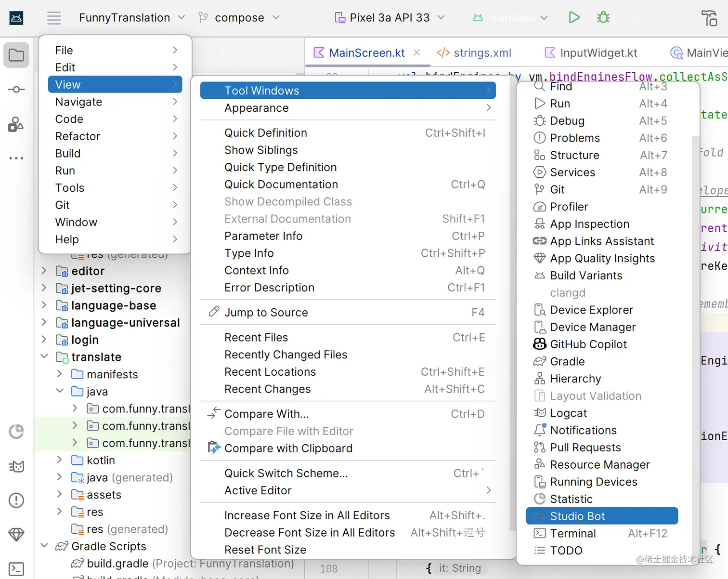728x579 pixels.
Task: Expand the editor module in project tree
Action: point(44,271)
